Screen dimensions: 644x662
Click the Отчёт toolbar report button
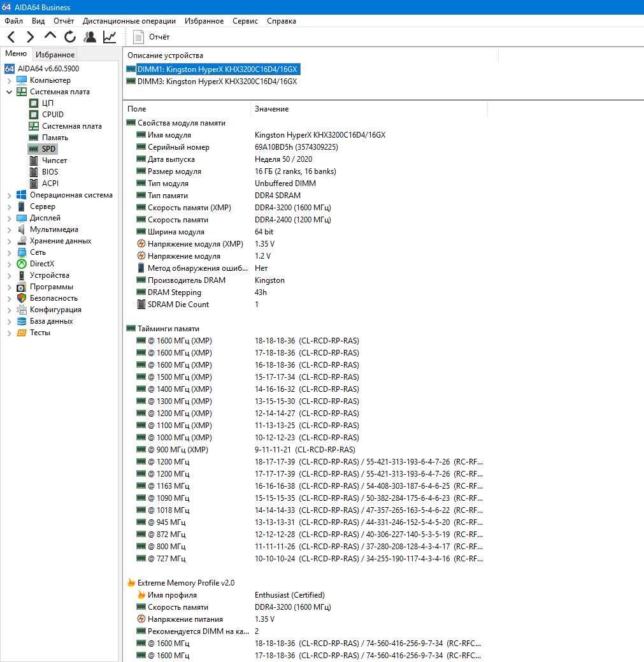151,37
